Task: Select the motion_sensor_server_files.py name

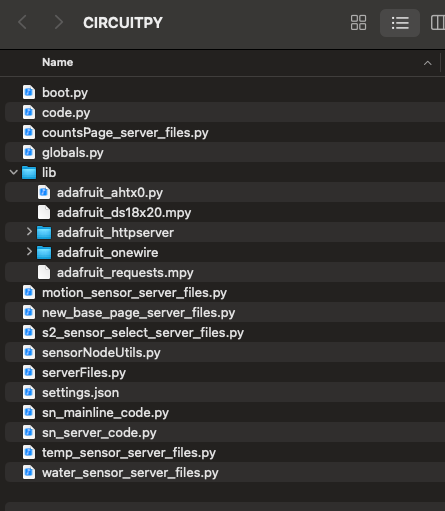Action: [x=134, y=293]
